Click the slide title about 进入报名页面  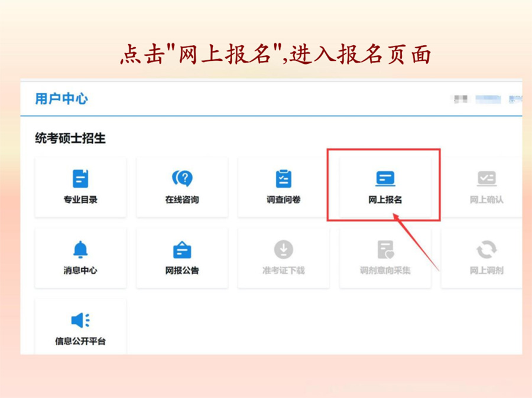click(x=275, y=54)
